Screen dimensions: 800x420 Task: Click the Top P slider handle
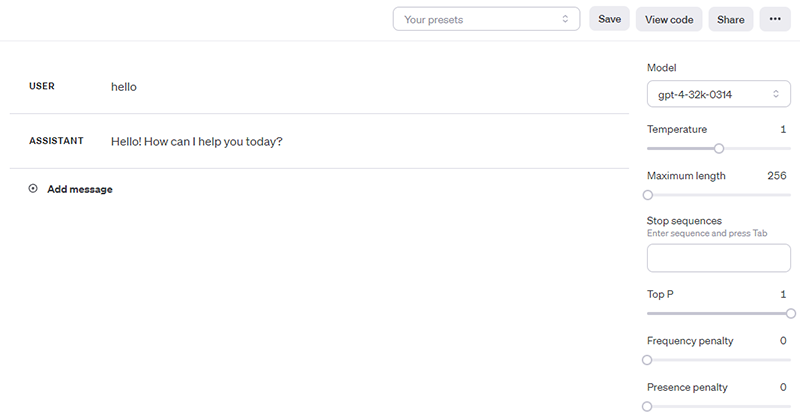pyautogui.click(x=790, y=313)
